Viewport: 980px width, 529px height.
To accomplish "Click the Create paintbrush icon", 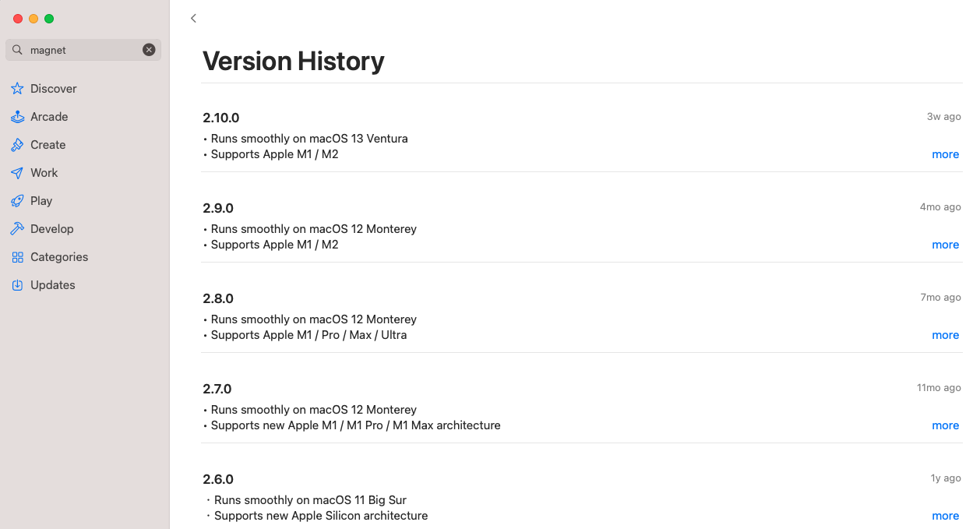I will click(17, 145).
